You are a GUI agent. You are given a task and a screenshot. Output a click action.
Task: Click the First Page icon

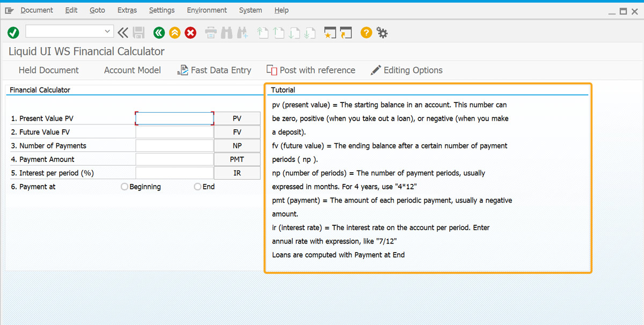262,33
